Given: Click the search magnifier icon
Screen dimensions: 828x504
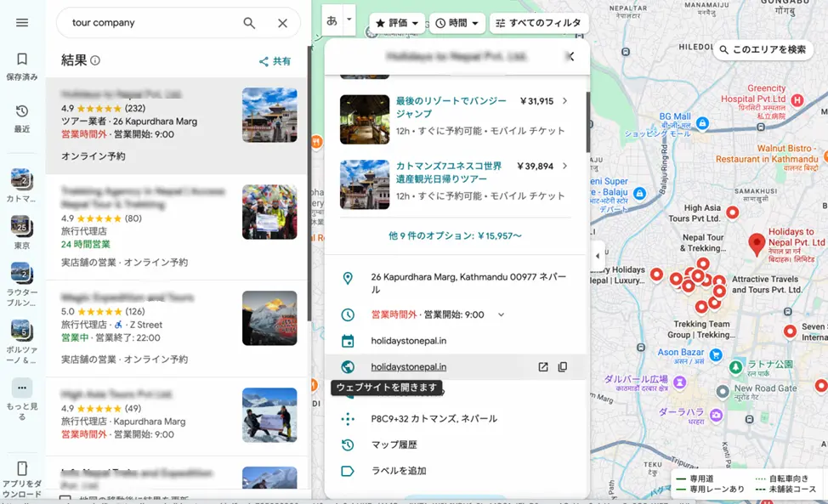Looking at the screenshot, I should point(248,23).
